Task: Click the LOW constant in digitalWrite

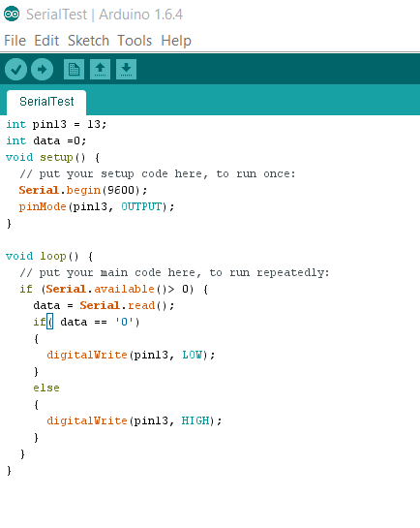Action: [193, 355]
